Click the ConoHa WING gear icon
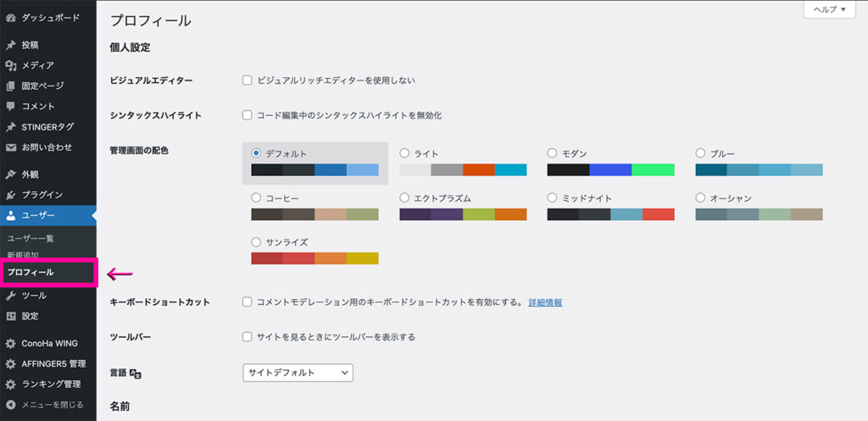 [10, 344]
